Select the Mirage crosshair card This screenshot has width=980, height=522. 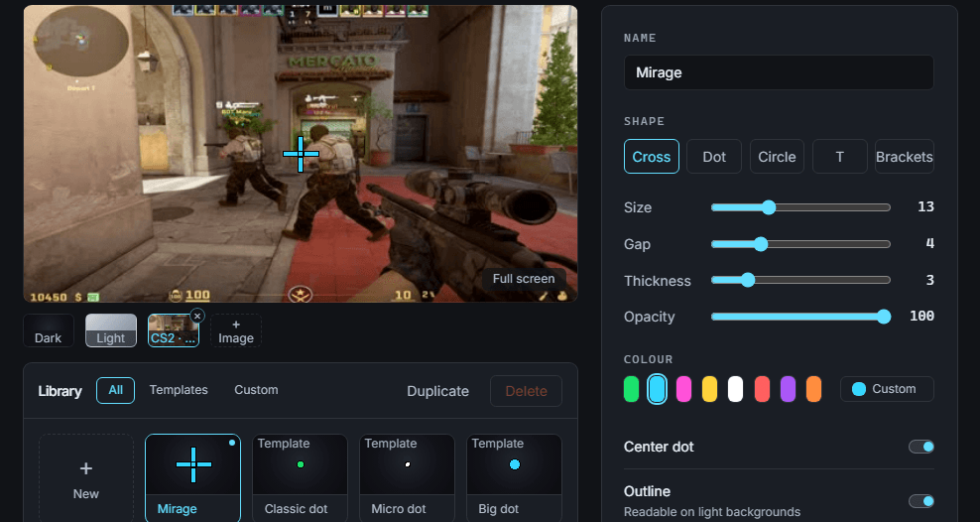193,478
